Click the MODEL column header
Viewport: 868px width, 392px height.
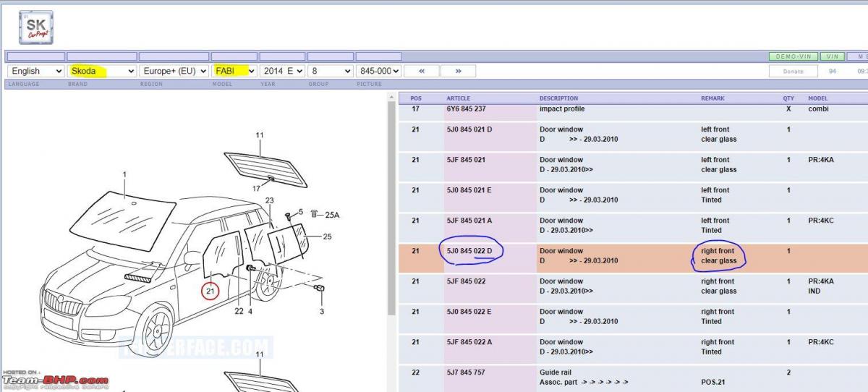pos(818,98)
